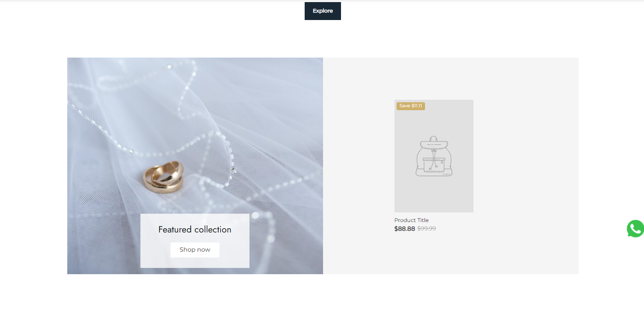Screen dimensions: 644x318
Task: Click the backpack placeholder illustration
Action: (434, 156)
